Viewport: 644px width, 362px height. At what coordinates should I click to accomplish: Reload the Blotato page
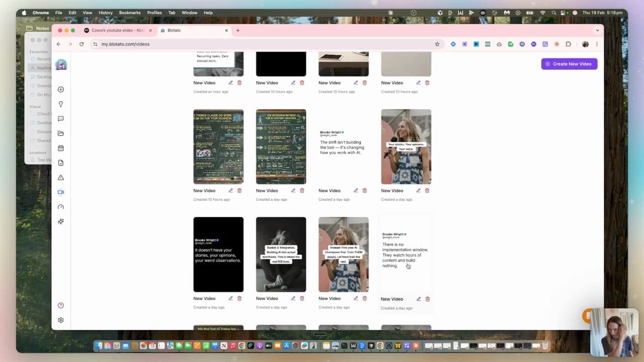[82, 44]
